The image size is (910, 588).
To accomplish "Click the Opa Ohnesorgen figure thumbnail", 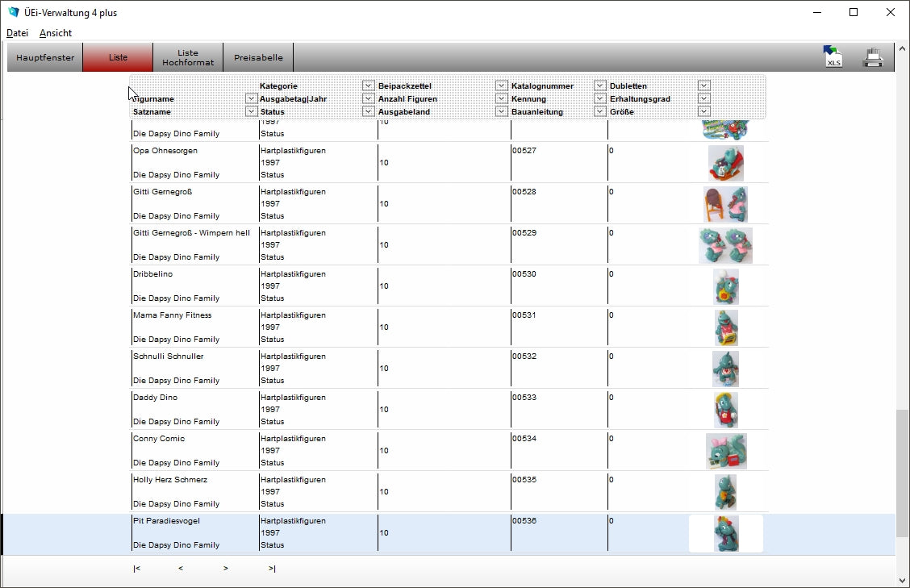I will click(725, 163).
